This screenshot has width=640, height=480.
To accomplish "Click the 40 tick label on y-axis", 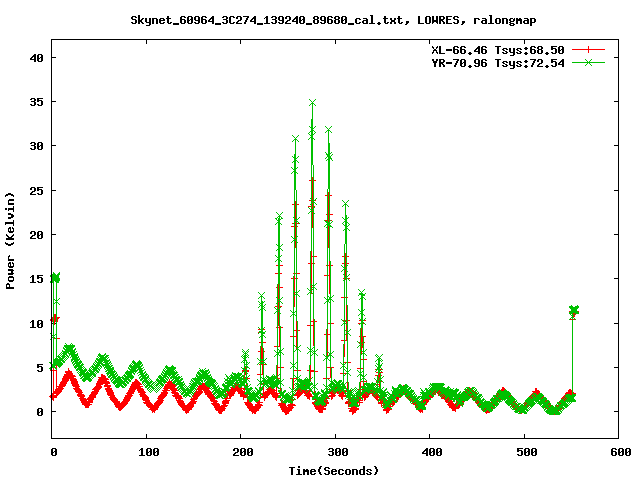I will pos(37,58).
